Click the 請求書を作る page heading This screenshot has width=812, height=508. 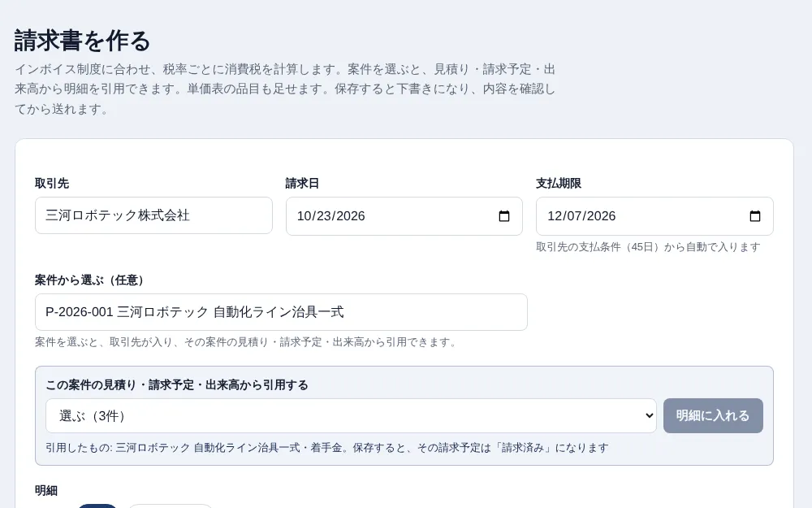82,41
